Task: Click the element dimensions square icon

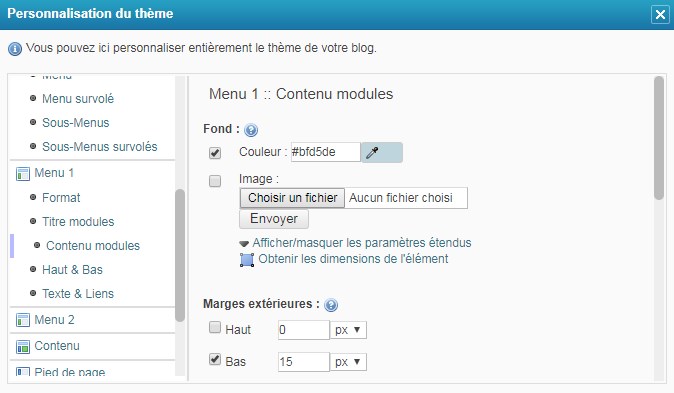Action: pos(246,260)
